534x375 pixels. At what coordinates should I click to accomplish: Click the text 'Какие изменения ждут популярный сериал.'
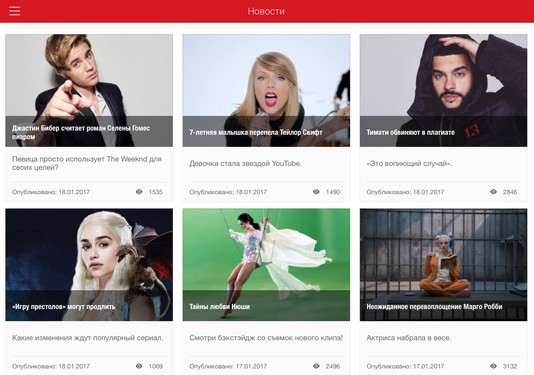88,338
